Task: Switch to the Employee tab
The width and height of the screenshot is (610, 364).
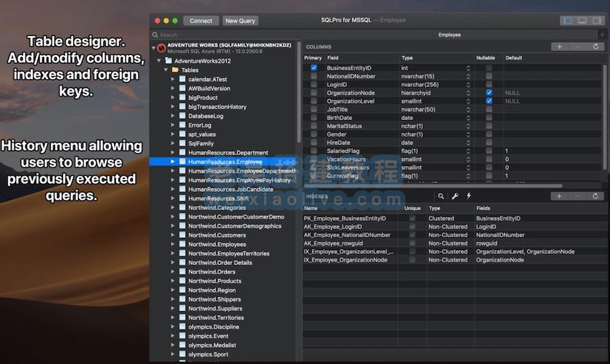Action: [x=449, y=35]
